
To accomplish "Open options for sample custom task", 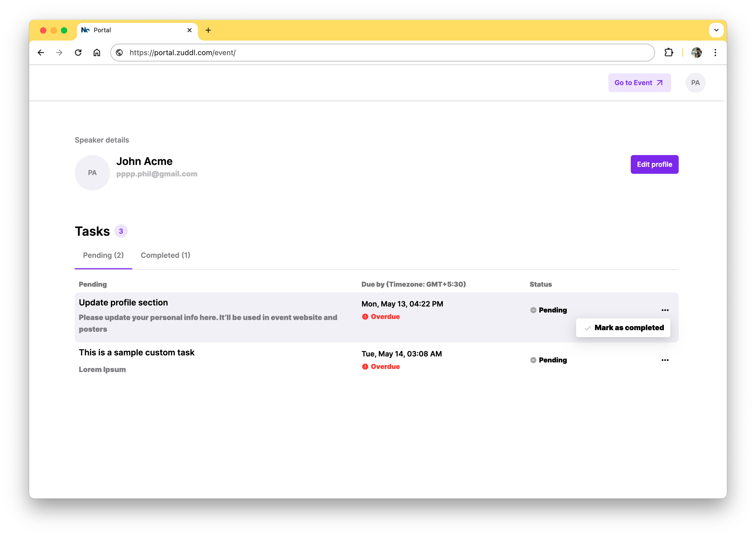I will 665,360.
